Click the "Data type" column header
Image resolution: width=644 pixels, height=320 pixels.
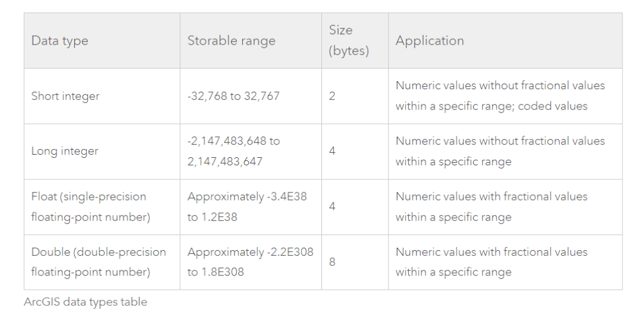tap(60, 41)
